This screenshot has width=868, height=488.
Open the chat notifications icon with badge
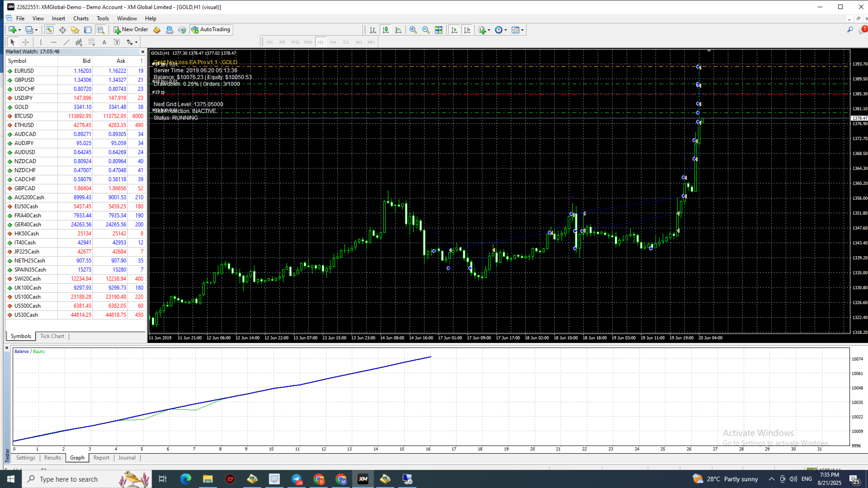[x=863, y=30]
